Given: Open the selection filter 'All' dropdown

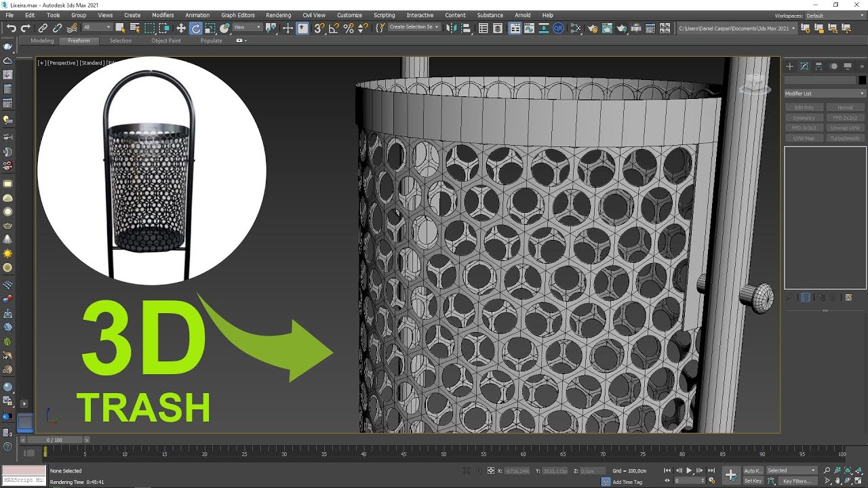Looking at the screenshot, I should click(97, 28).
